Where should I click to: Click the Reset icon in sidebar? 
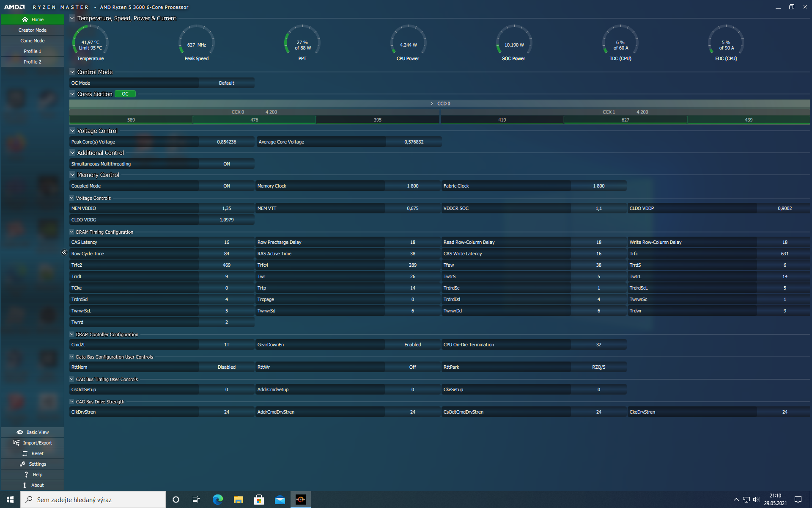pos(25,453)
